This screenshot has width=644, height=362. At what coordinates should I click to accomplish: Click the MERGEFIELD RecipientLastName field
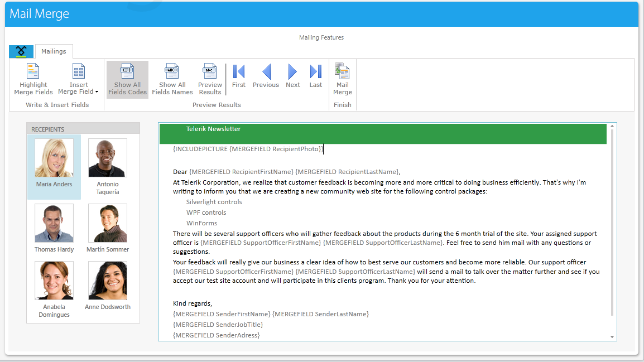click(x=347, y=172)
